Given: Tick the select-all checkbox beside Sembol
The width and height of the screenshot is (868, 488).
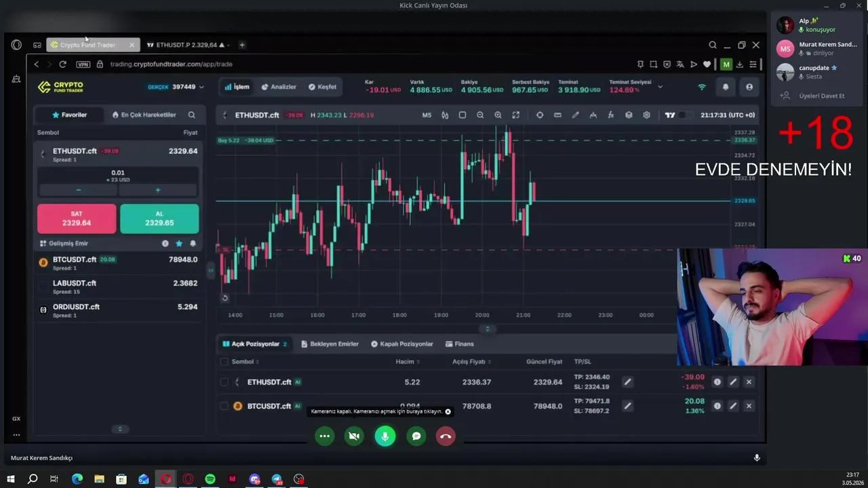Looking at the screenshot, I should coord(224,362).
